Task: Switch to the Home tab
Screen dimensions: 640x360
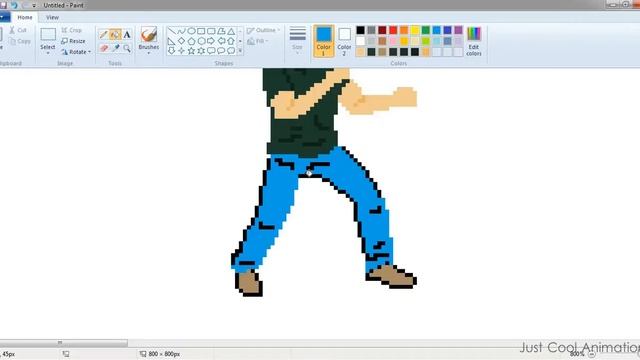Action: (x=25, y=18)
